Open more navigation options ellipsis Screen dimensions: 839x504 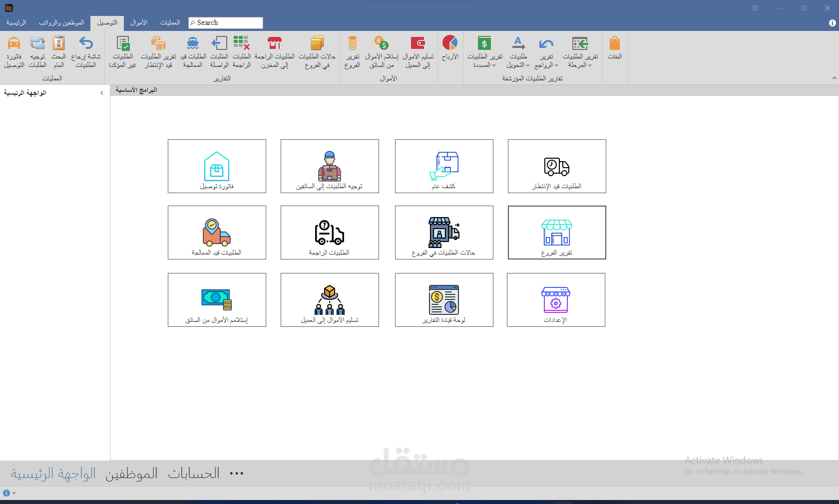pos(236,473)
